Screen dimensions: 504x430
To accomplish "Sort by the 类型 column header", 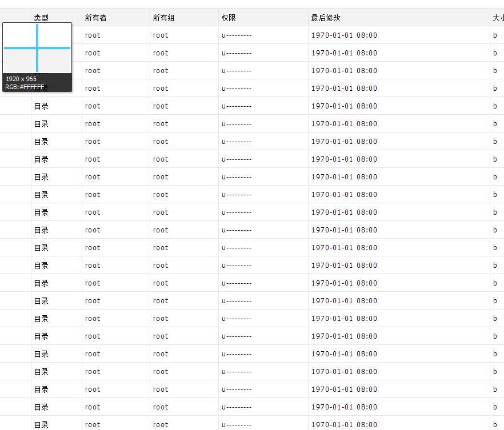I will coord(41,18).
